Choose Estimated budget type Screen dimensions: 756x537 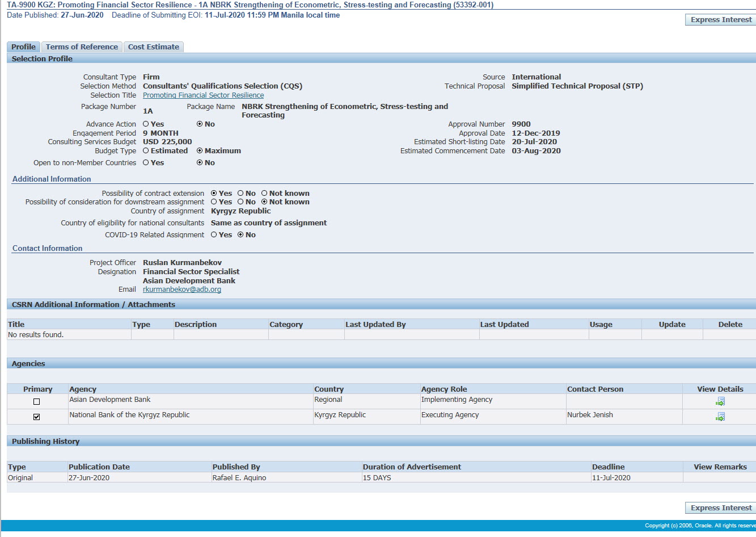[146, 151]
